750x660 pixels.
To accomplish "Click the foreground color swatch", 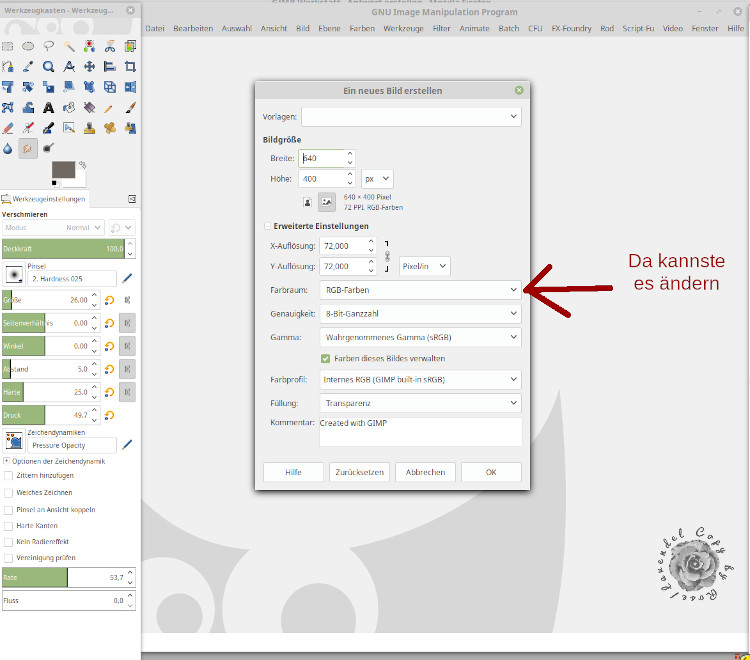I will (x=62, y=169).
